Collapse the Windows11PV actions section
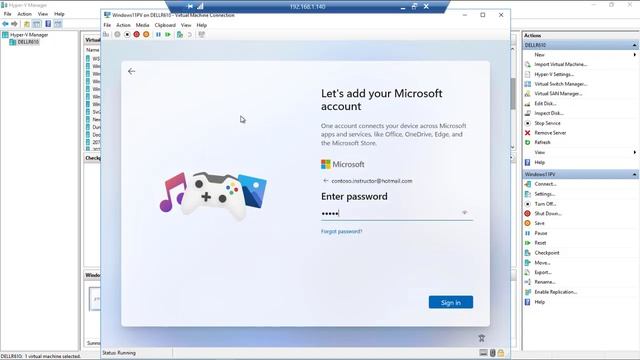This screenshot has width=640, height=360. click(x=634, y=175)
